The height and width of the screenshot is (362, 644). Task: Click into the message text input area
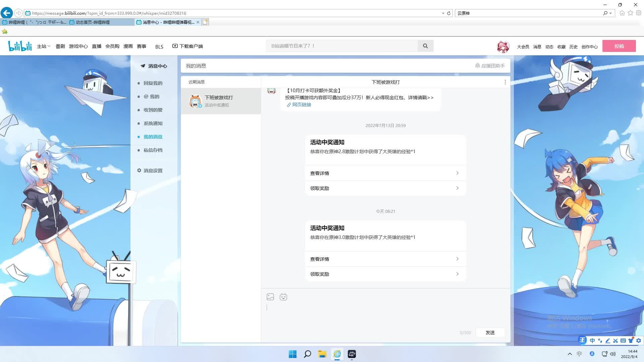pos(385,313)
